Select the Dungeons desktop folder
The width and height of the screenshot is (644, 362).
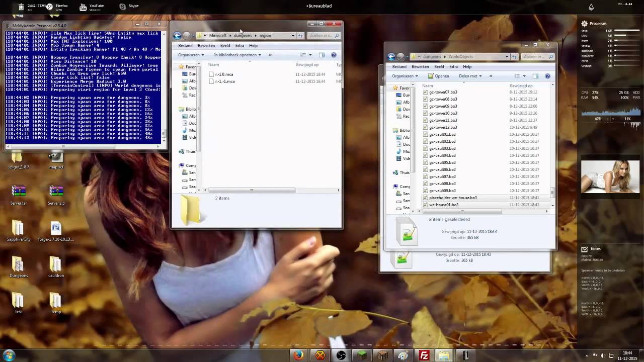(x=19, y=267)
